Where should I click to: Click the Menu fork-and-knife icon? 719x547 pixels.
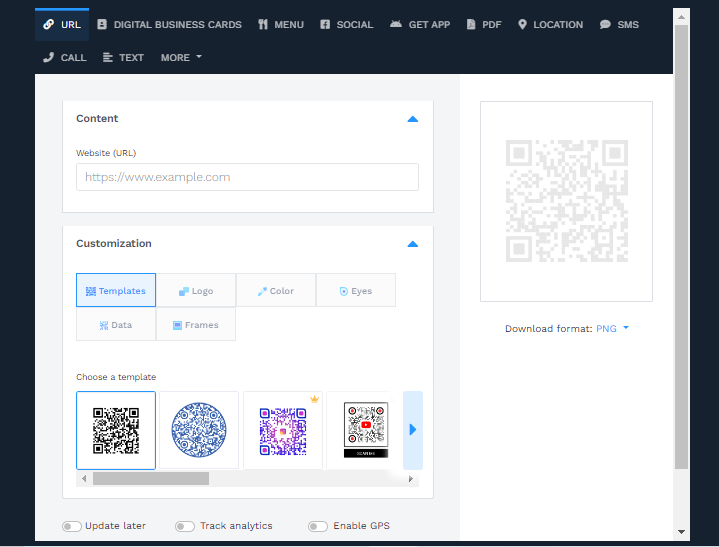(263, 24)
